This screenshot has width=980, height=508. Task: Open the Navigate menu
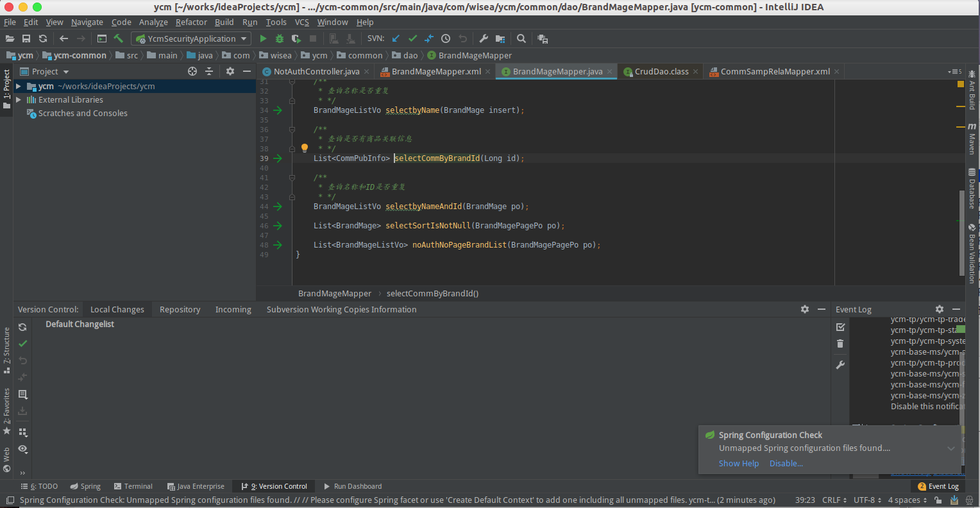[x=87, y=22]
